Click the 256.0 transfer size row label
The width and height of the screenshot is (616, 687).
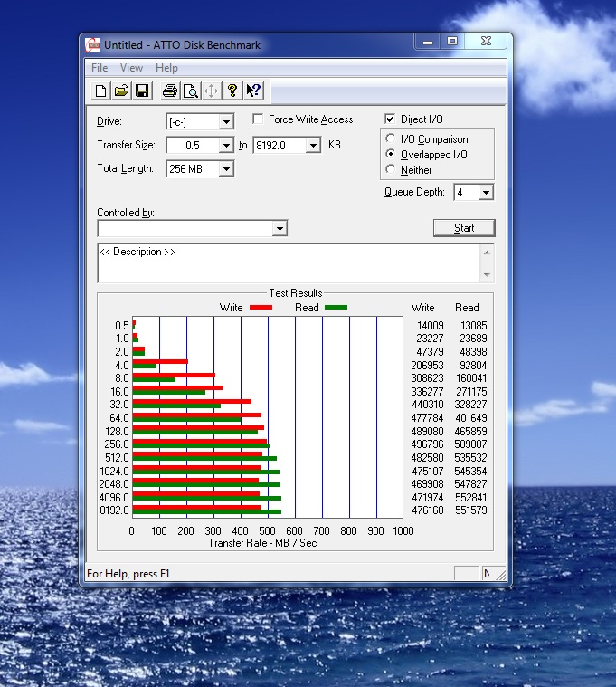click(x=117, y=444)
